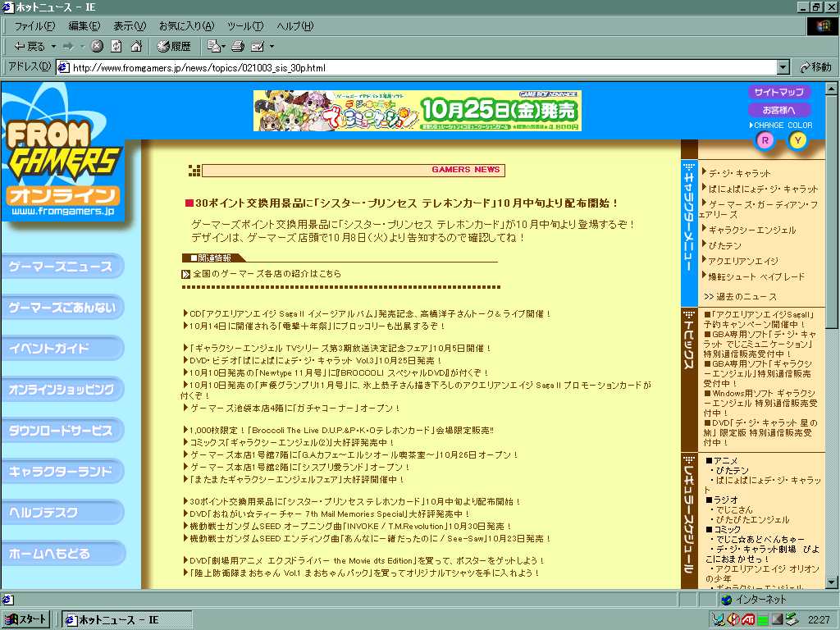The width and height of the screenshot is (840, 630).
Task: Open the ガチャコーナー opening news link
Action: [295, 409]
